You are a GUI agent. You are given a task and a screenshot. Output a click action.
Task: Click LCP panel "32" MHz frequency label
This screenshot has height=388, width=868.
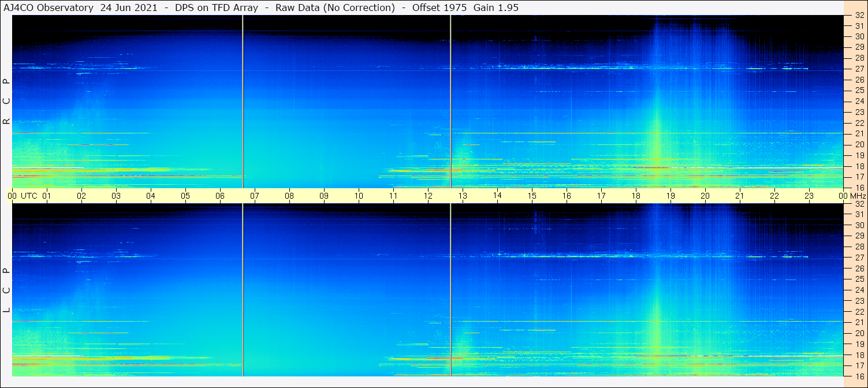pos(859,204)
